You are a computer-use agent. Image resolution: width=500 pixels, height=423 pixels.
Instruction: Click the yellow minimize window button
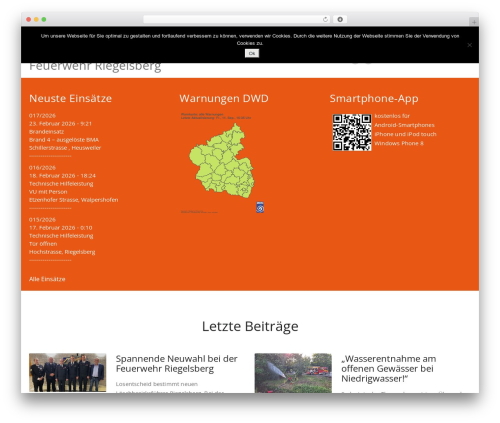pos(36,20)
